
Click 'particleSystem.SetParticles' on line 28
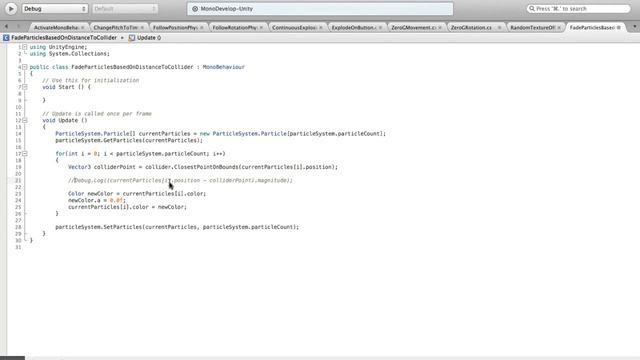pos(98,227)
